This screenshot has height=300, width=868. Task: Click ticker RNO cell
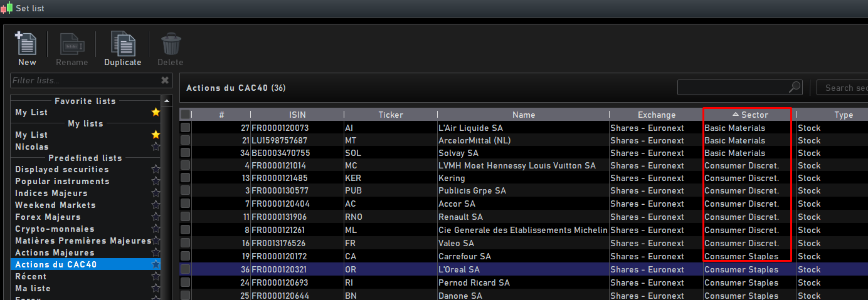tap(354, 217)
